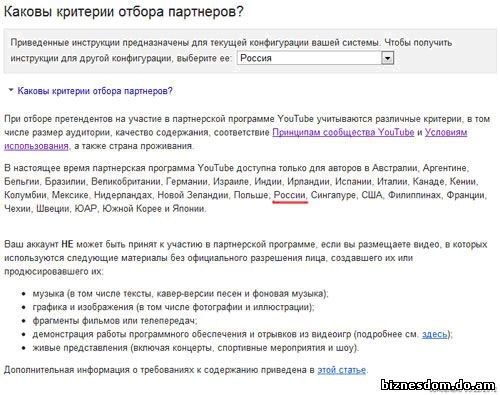Click the words 'а также страна проживания'
500x395 pixels.
coord(133,146)
